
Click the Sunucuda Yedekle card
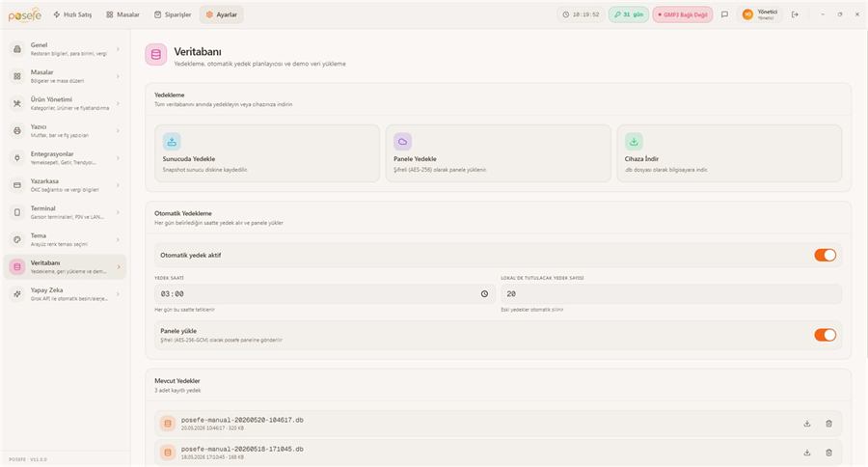(x=267, y=153)
